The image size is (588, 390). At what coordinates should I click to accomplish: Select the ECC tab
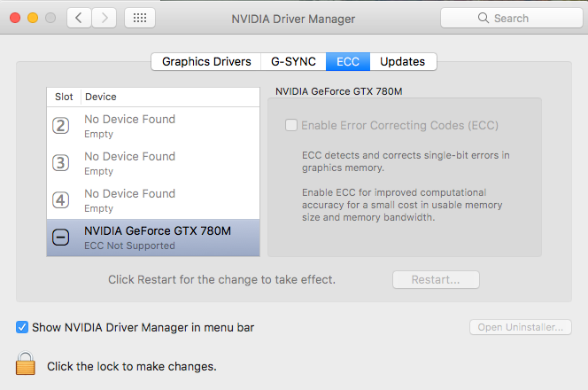pyautogui.click(x=349, y=61)
